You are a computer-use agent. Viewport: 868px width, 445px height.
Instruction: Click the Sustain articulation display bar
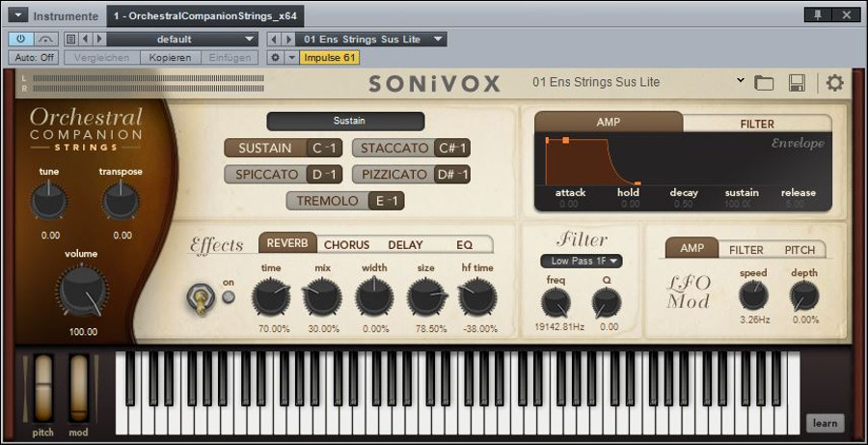[x=345, y=122]
